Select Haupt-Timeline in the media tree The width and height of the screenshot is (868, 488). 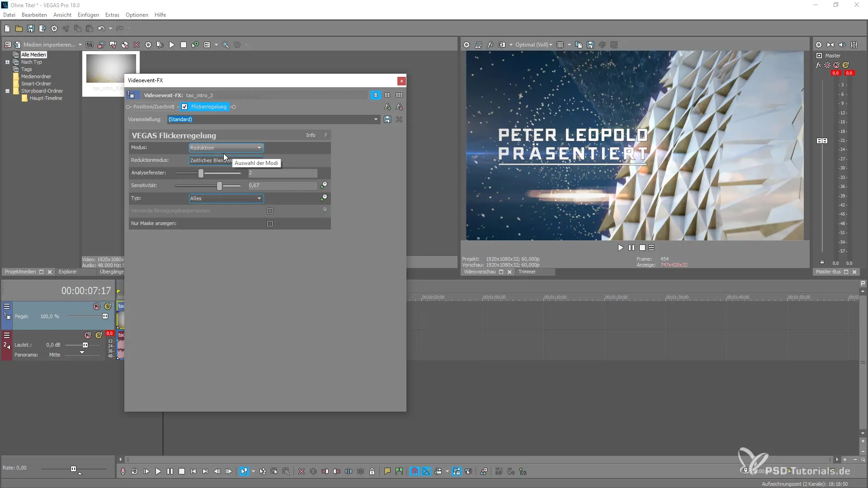[46, 98]
